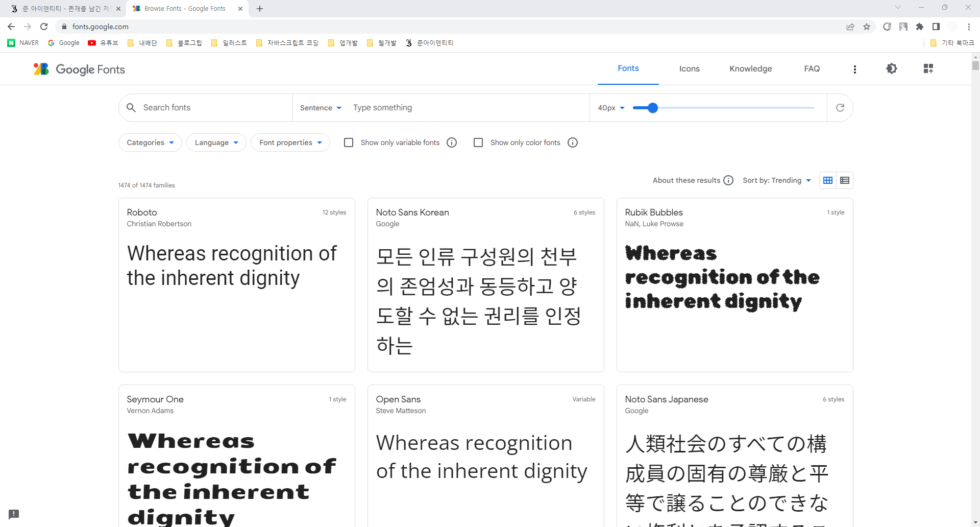Click the Google Fonts logo
This screenshot has width=980, height=527.
[79, 69]
